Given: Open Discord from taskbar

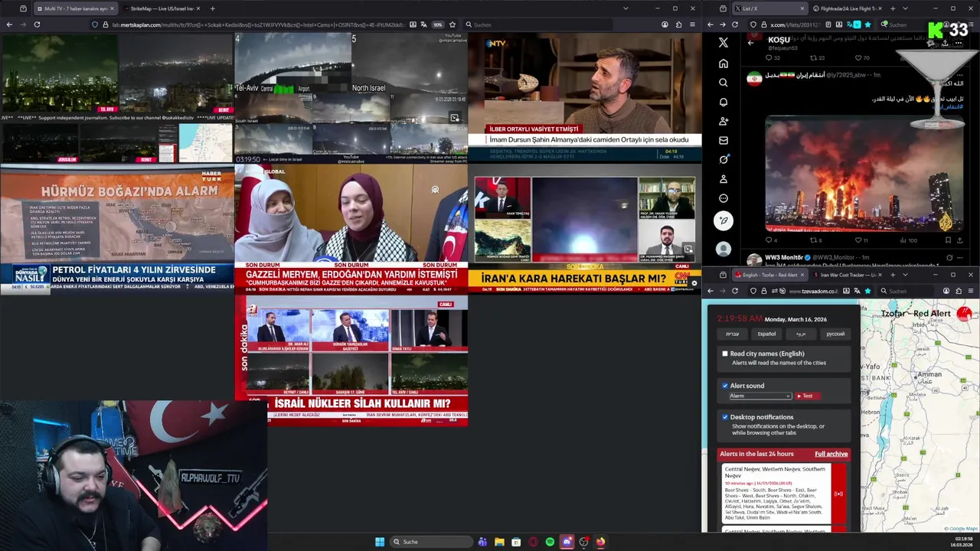Looking at the screenshot, I should coord(567,542).
